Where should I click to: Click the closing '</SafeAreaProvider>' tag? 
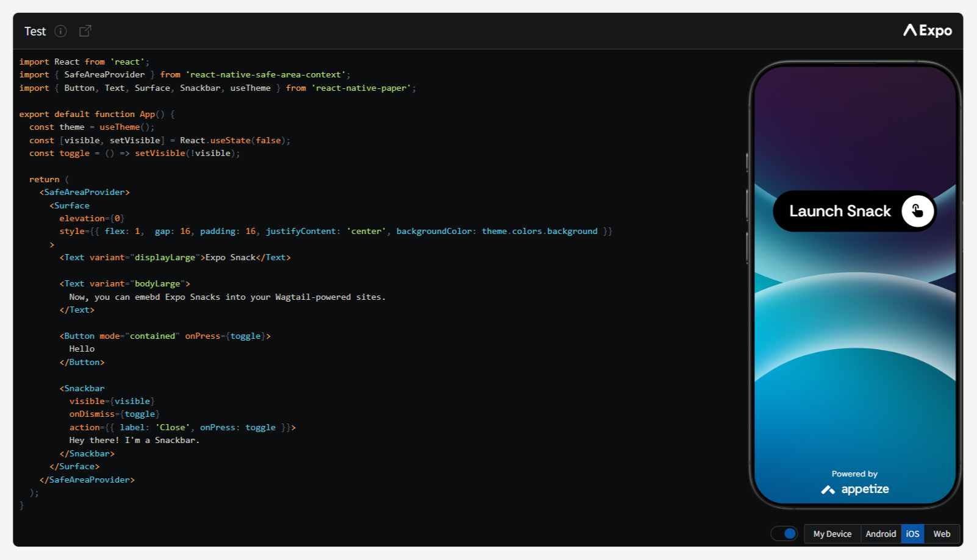coord(87,480)
